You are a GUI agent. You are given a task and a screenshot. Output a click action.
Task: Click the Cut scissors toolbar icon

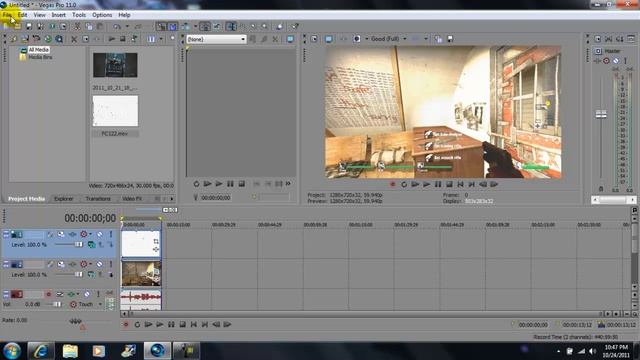tap(77, 27)
